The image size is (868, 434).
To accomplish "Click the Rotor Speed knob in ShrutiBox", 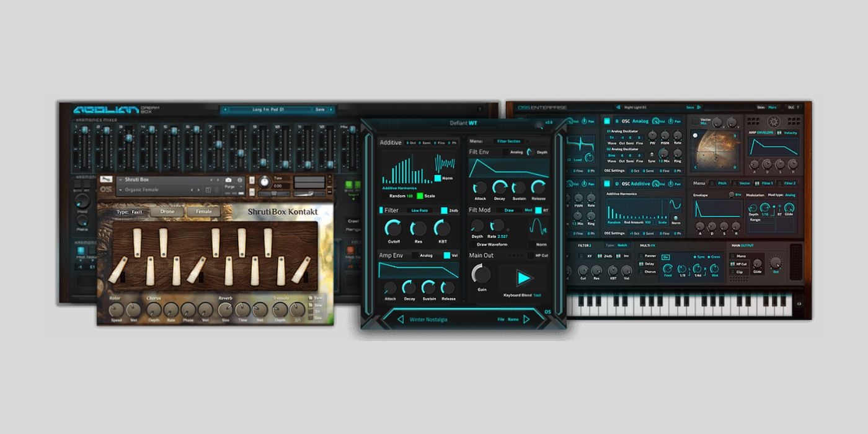I will 117,309.
